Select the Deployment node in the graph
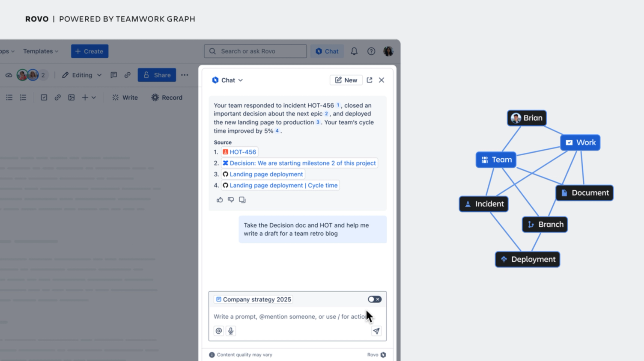Viewport: 644px width, 361px height. tap(528, 259)
